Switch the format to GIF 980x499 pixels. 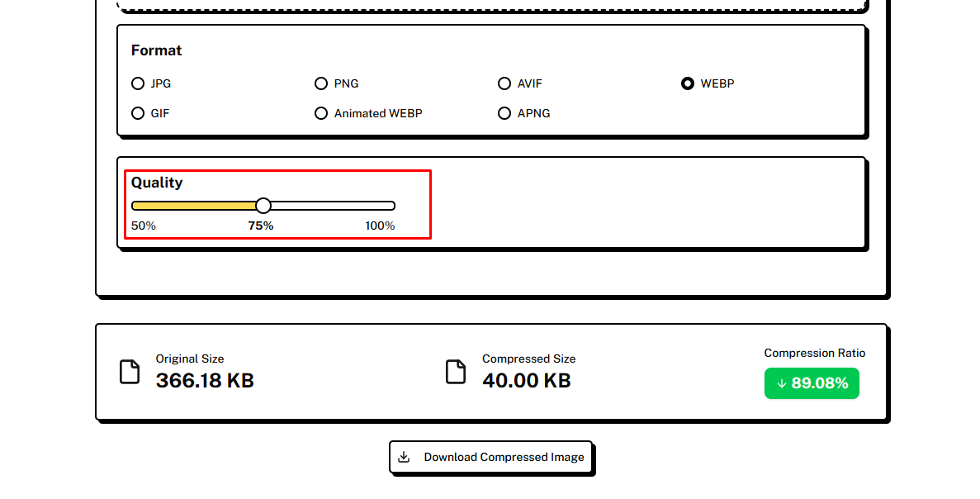click(138, 113)
